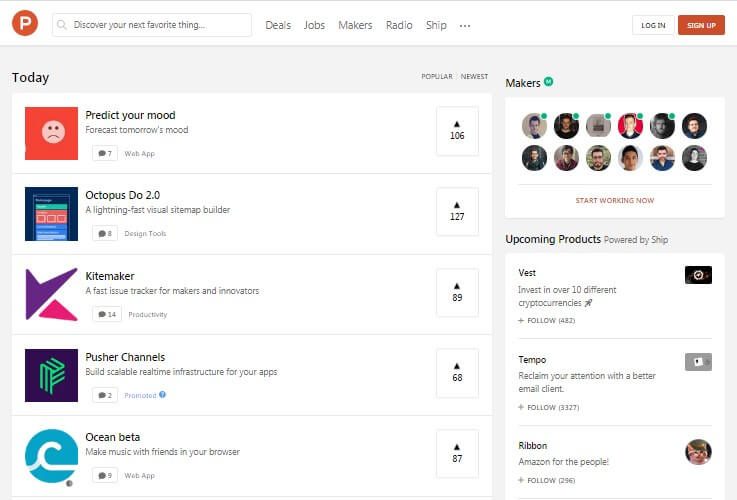Image resolution: width=737 pixels, height=500 pixels.
Task: Click the Promoted info question icon
Action: [162, 394]
